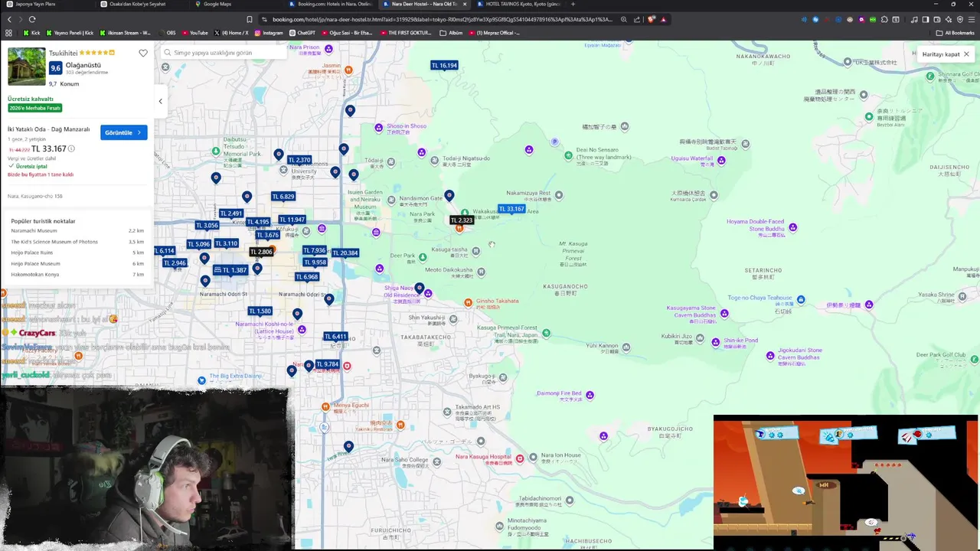
Task: Open the apps grid icon in bookmarks bar
Action: [x=8, y=33]
